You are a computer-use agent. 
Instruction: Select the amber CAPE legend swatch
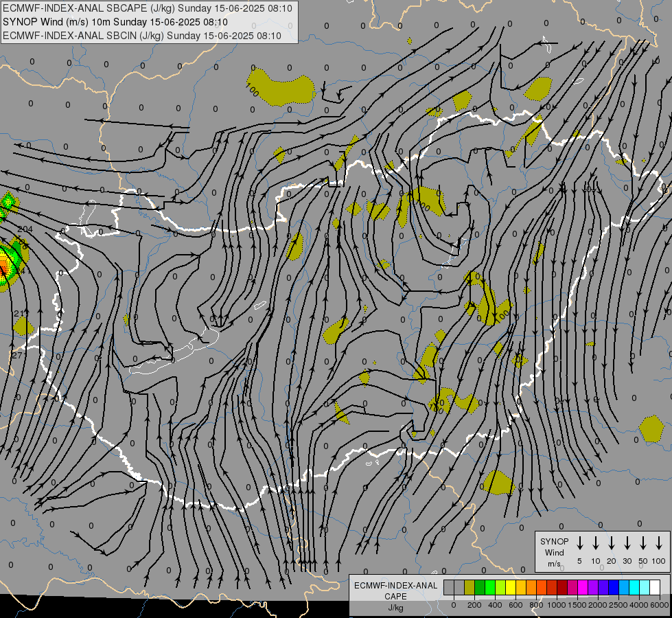tap(521, 587)
